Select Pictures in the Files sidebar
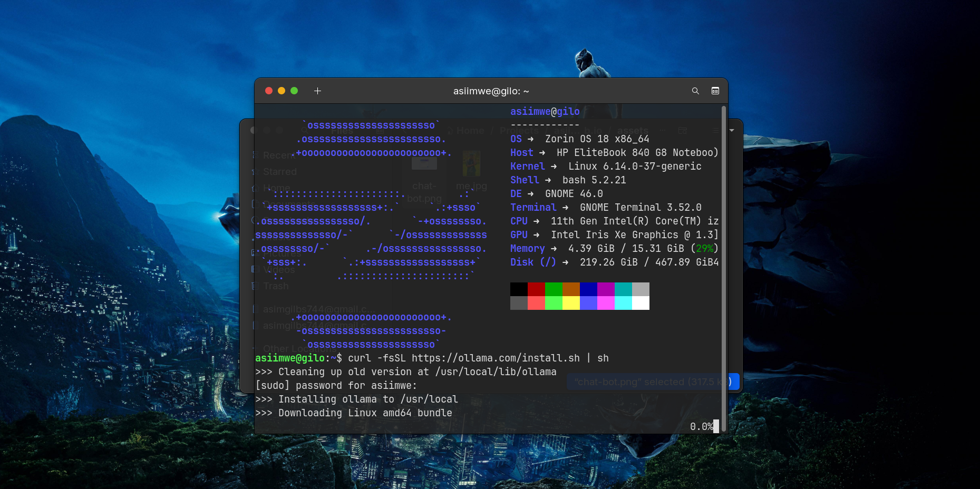Image resolution: width=980 pixels, height=489 pixels. (282, 253)
